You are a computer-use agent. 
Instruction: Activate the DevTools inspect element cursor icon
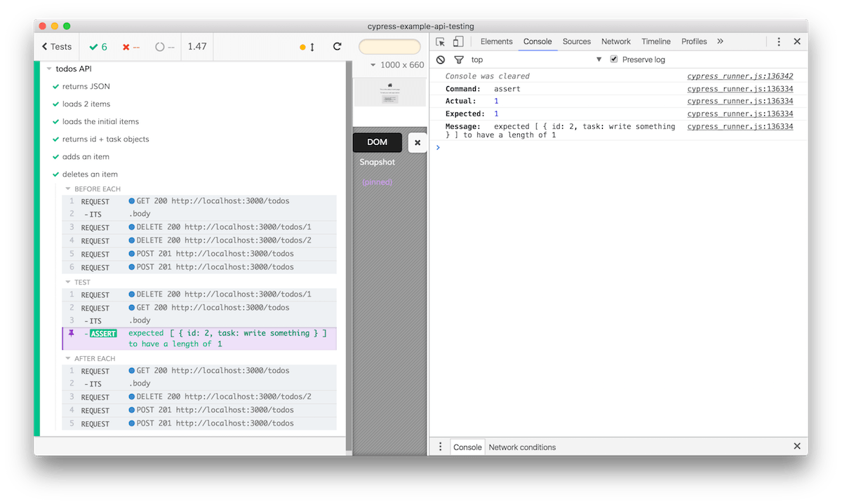pyautogui.click(x=441, y=41)
